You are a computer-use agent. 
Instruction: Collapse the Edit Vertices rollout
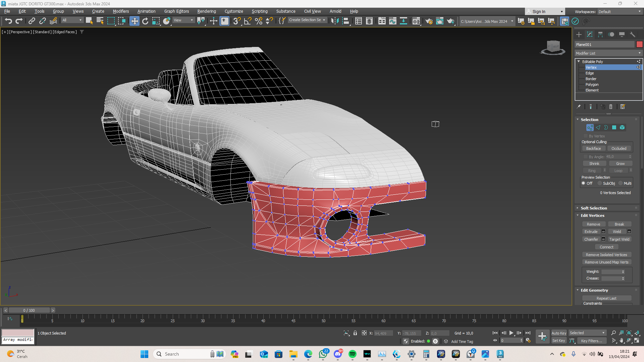click(592, 216)
